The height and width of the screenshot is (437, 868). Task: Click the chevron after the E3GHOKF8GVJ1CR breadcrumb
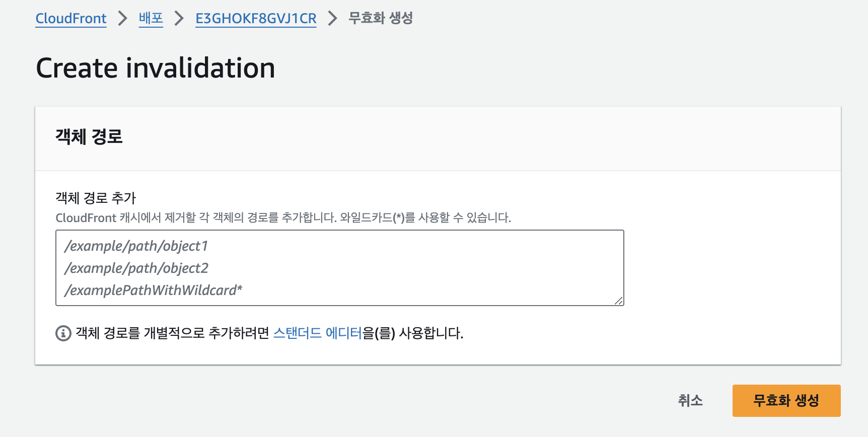pos(332,19)
